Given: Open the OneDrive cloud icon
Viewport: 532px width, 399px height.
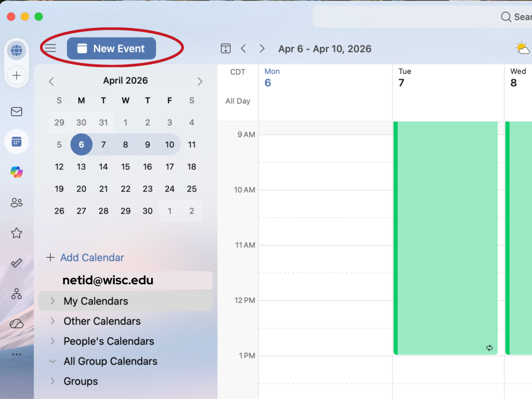Looking at the screenshot, I should point(17,324).
